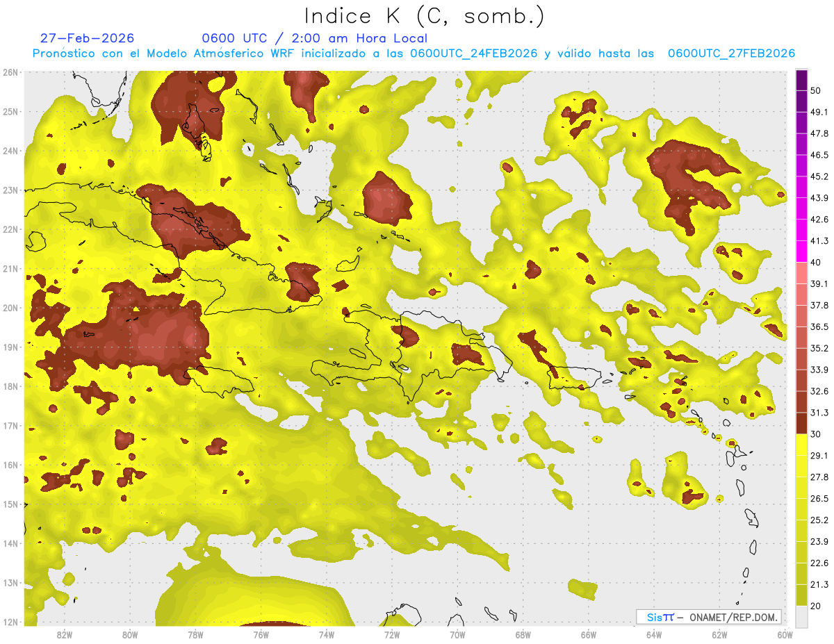Select the '22.6' colorbar value
834x644 pixels.
(x=819, y=563)
